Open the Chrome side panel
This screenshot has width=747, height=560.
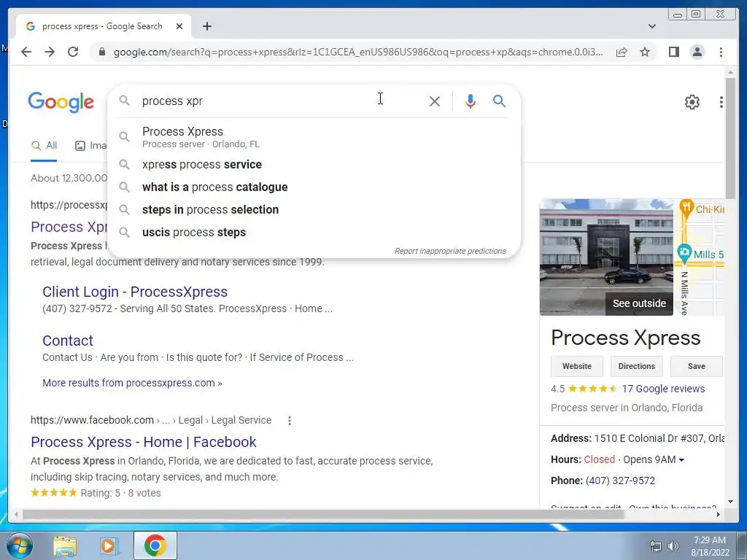click(x=673, y=52)
